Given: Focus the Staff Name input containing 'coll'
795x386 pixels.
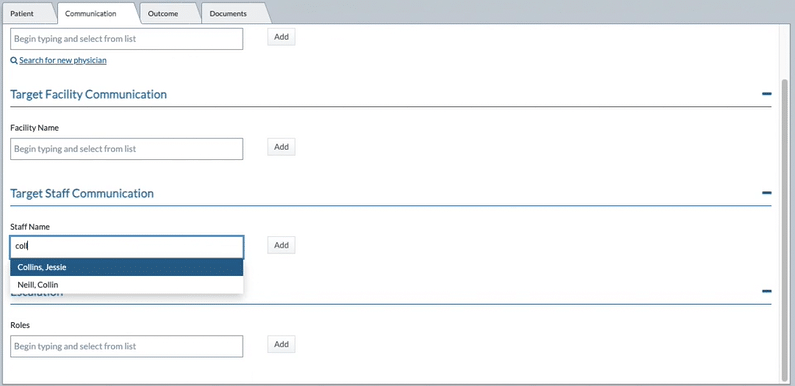Looking at the screenshot, I should pos(127,247).
